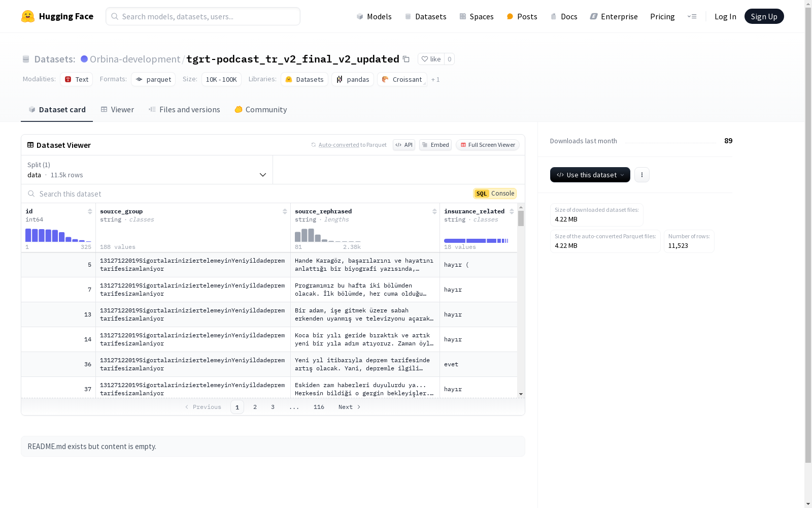
Task: Click the id column histogram
Action: coord(58,235)
